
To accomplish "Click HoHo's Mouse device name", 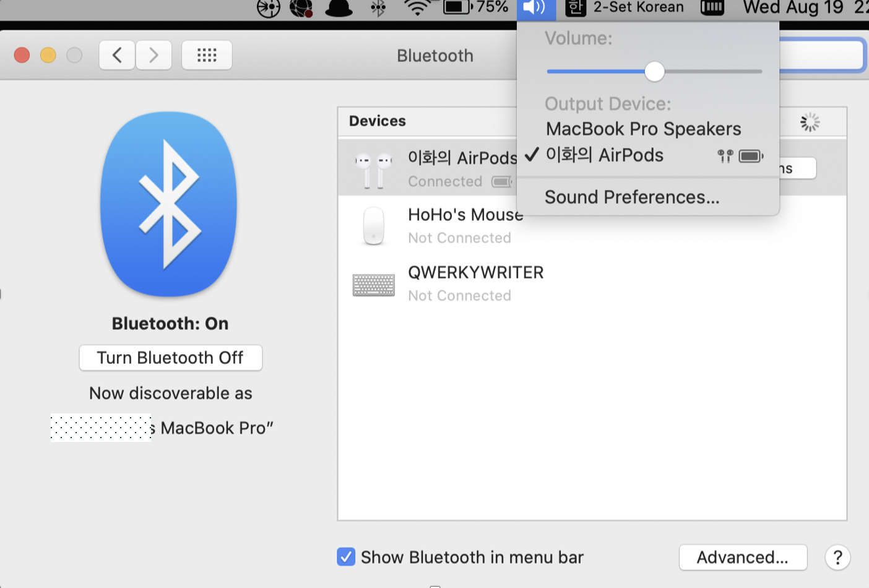I will click(465, 215).
